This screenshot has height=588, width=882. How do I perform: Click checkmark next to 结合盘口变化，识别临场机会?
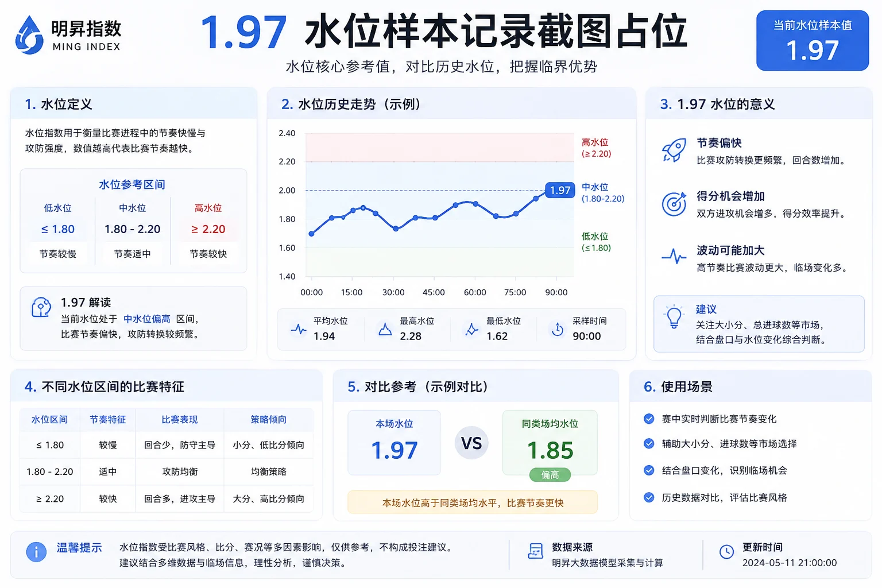point(649,470)
